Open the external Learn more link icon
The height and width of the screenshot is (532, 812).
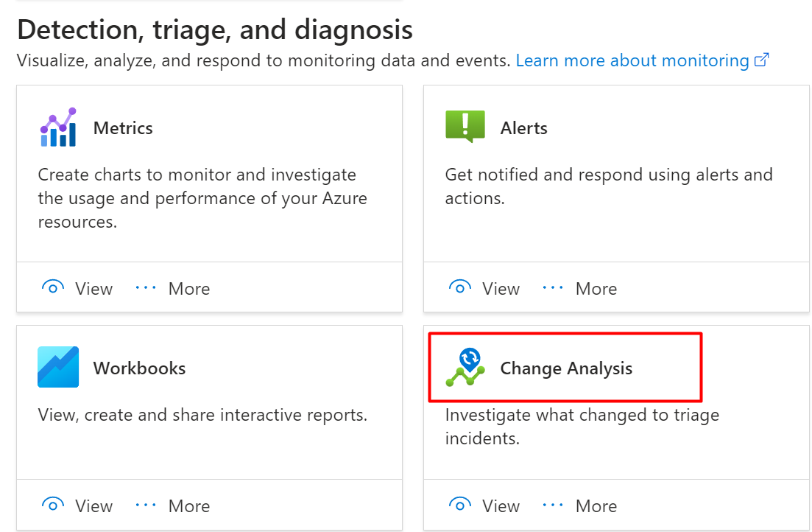(762, 60)
